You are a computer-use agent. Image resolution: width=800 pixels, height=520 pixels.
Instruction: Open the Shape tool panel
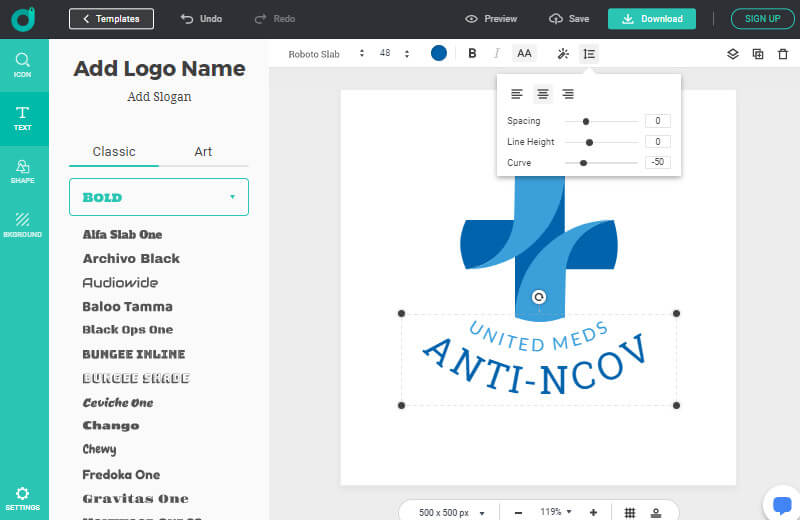click(x=22, y=171)
